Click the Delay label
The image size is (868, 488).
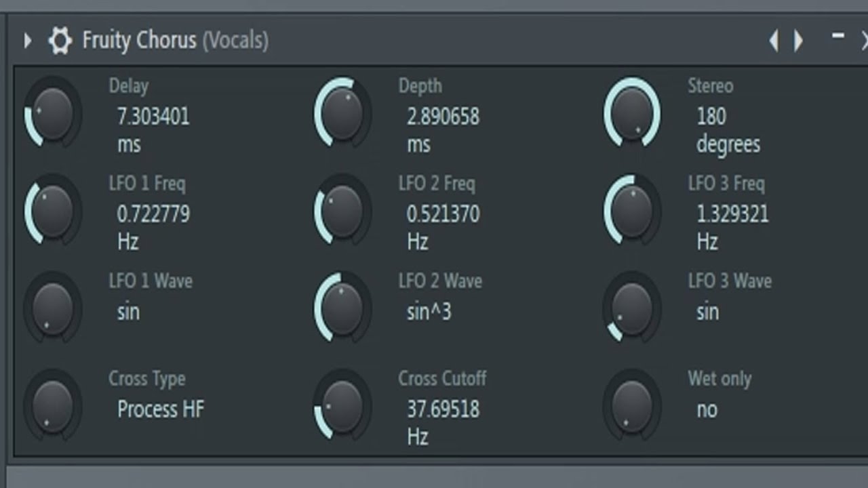[128, 86]
